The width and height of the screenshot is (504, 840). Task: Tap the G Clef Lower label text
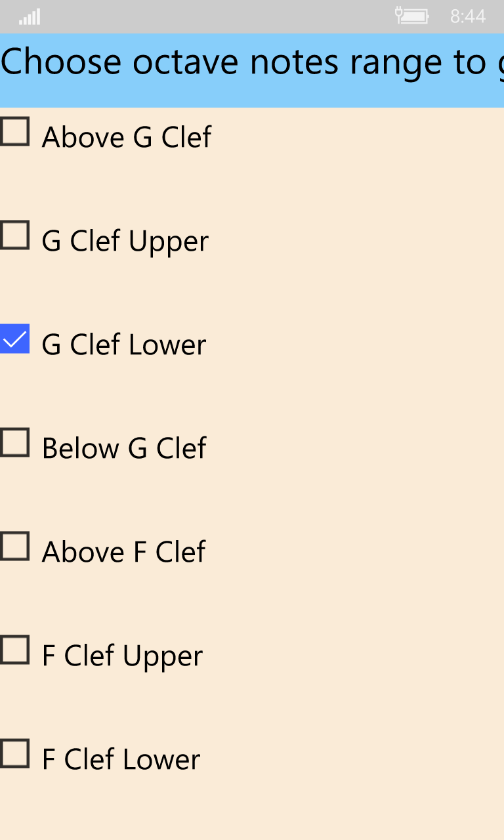[124, 345]
